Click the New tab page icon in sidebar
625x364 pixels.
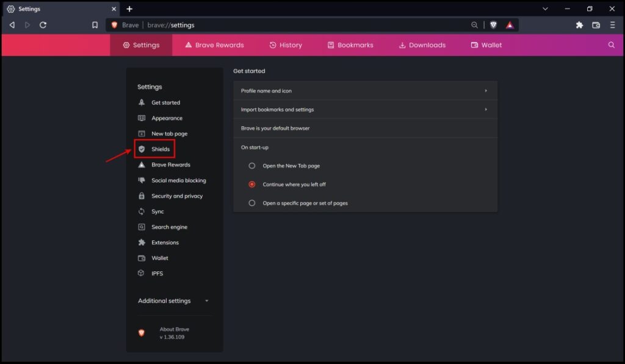click(x=142, y=134)
